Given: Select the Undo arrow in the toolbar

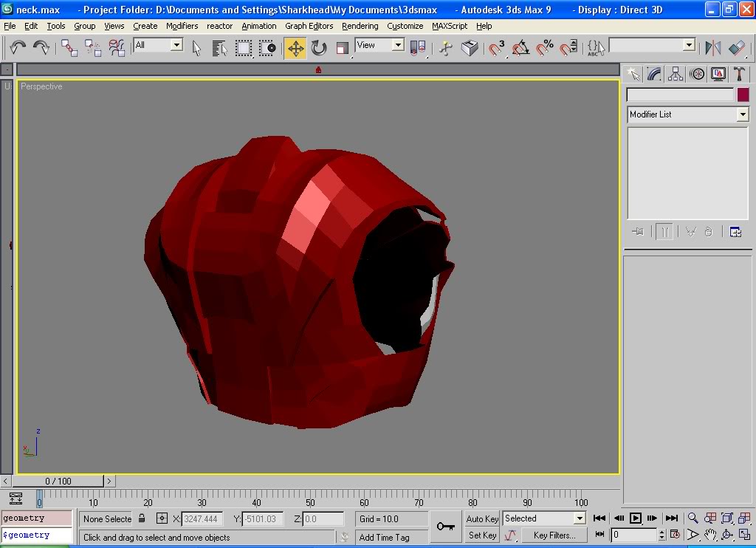Looking at the screenshot, I should [18, 48].
